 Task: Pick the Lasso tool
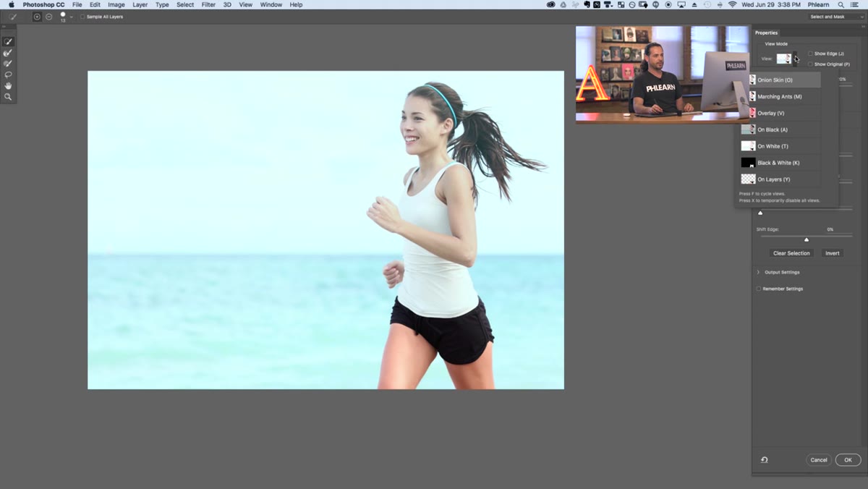point(8,75)
